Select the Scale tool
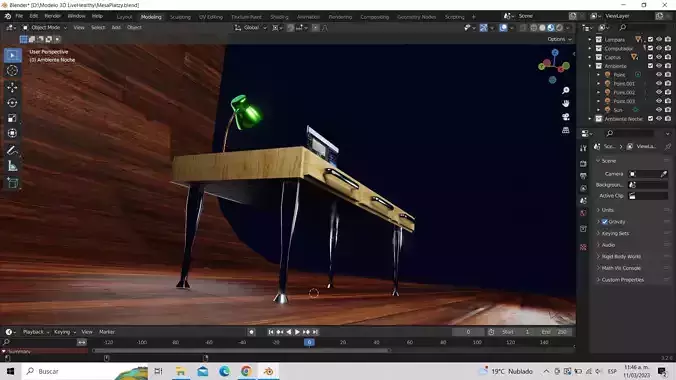Image resolution: width=676 pixels, height=380 pixels. point(13,118)
